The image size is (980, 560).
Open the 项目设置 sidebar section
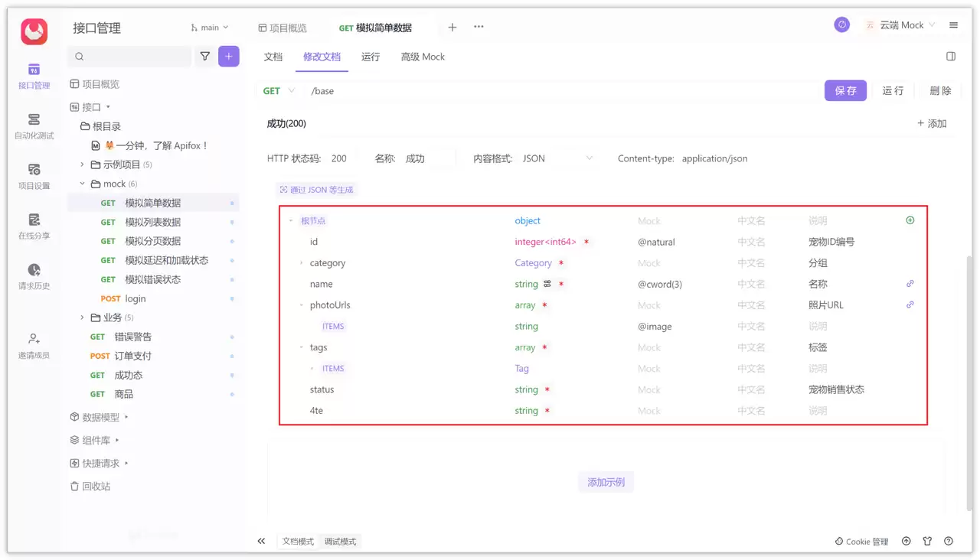[x=34, y=177]
